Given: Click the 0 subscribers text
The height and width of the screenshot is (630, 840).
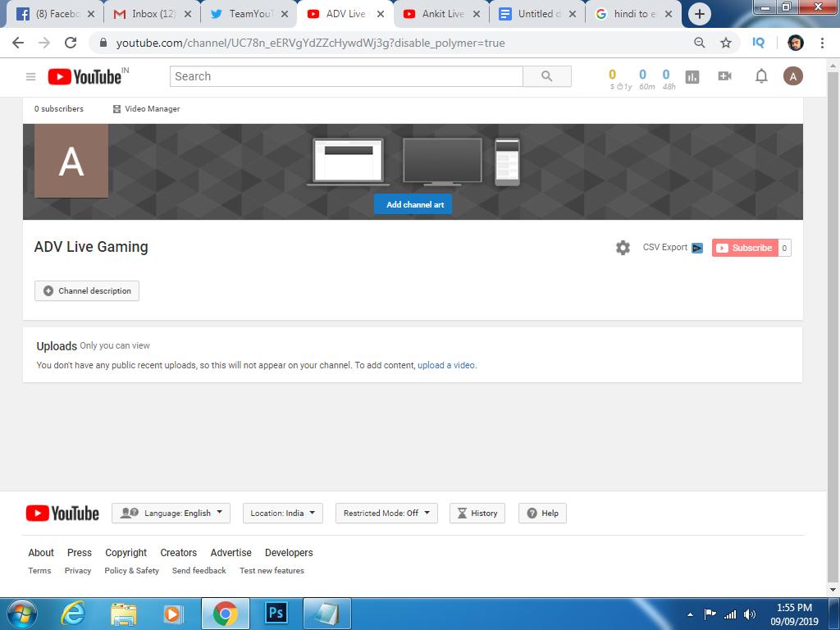Looking at the screenshot, I should tap(59, 109).
